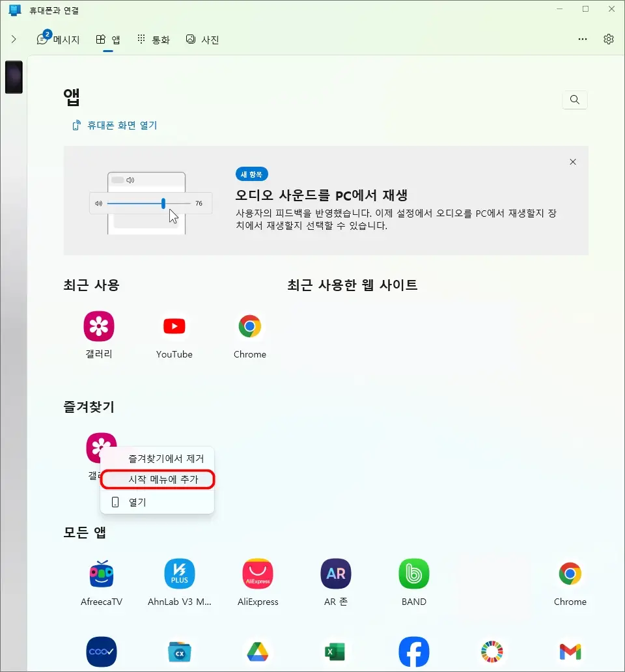Expand the left navigation pane chevron

point(13,39)
